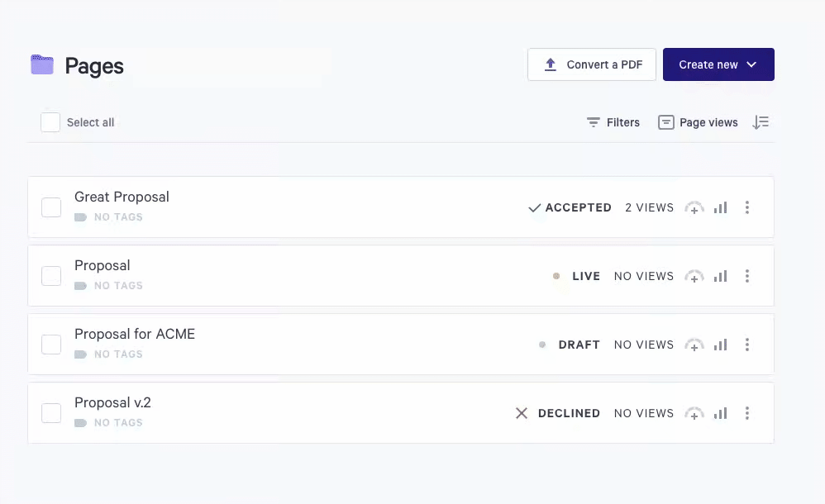
Task: Select the Proposal for ACME checkbox
Action: pyautogui.click(x=51, y=345)
